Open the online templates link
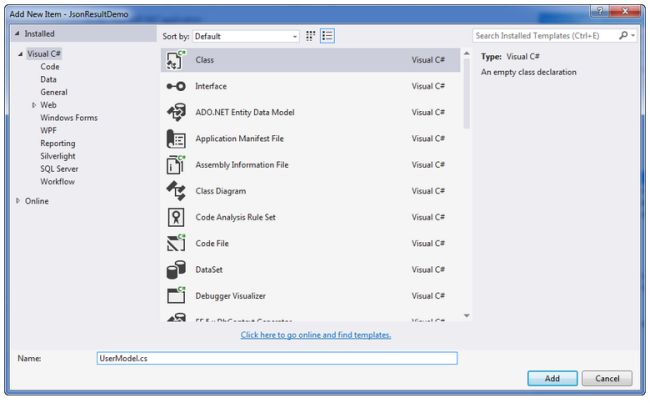 316,335
